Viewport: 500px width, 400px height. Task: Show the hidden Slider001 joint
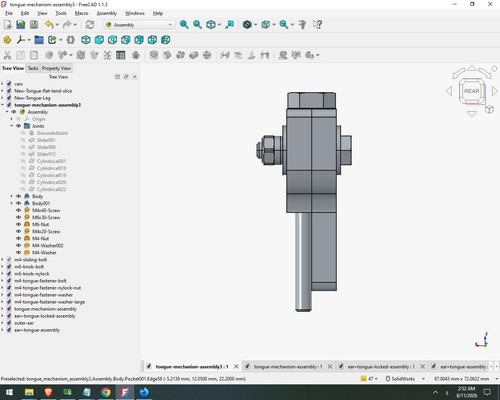click(x=23, y=140)
